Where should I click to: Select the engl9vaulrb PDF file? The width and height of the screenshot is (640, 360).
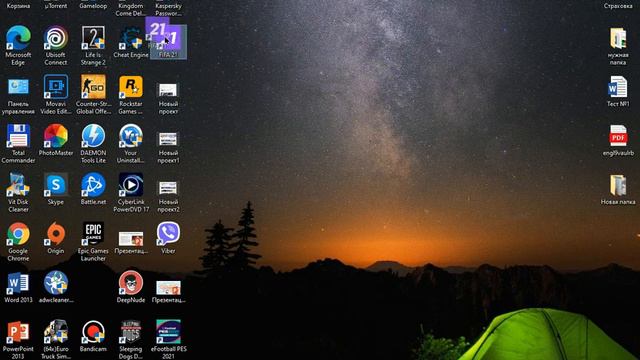click(x=618, y=140)
